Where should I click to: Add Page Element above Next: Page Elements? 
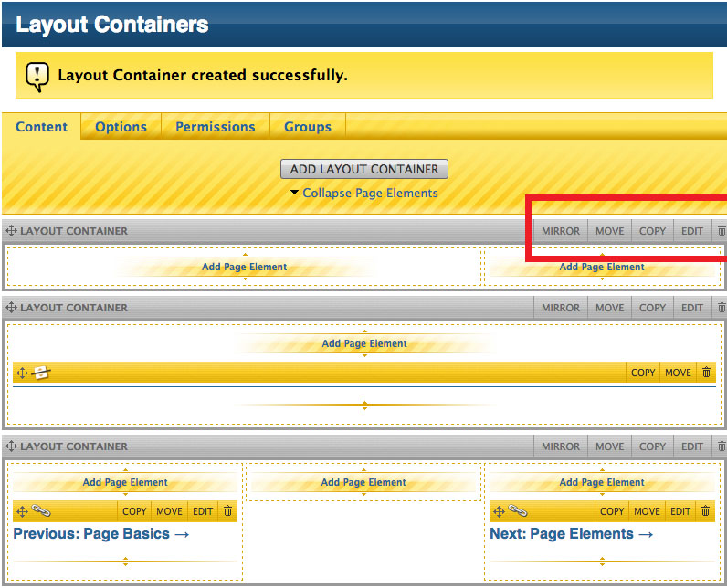click(602, 482)
